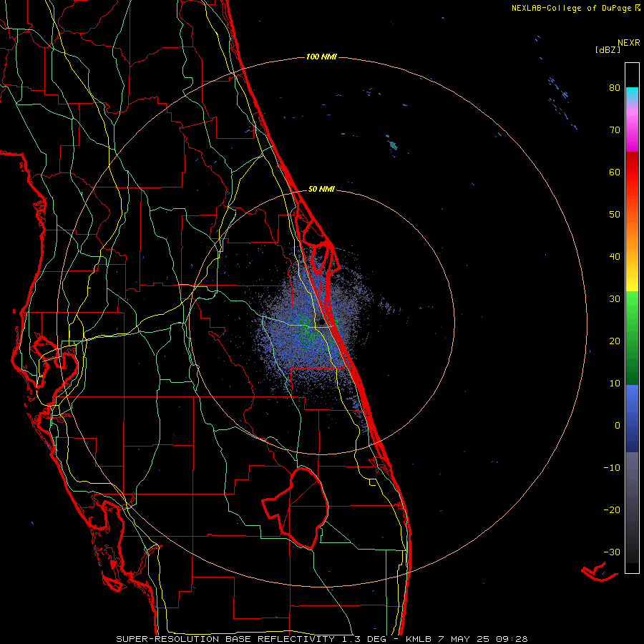Click the 0 dBZ scale value
644x644 pixels.
618,426
